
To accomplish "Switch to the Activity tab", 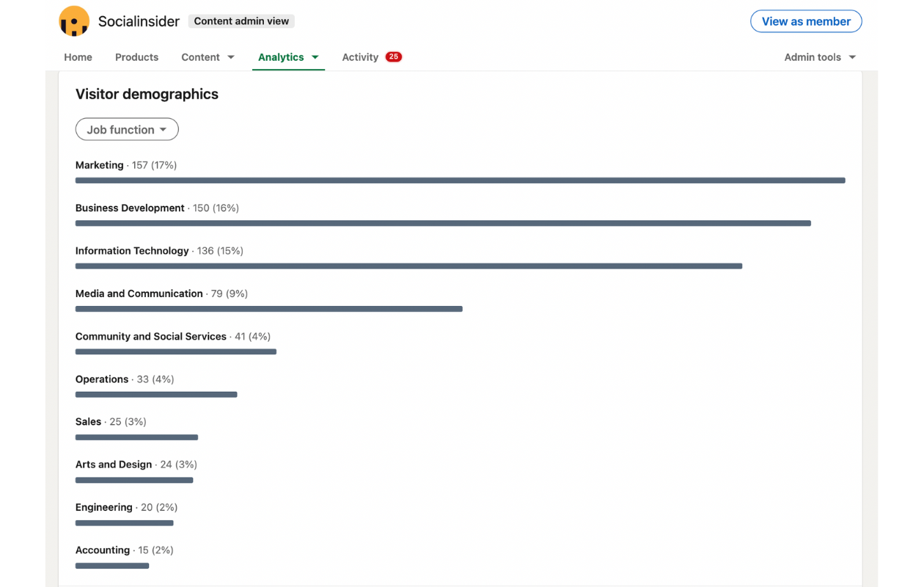I will point(360,57).
